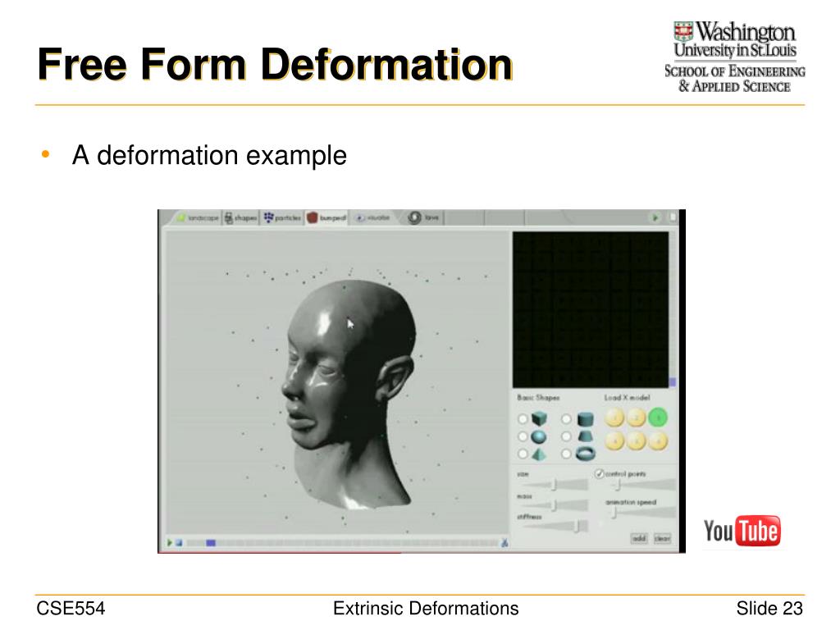Viewport: 840px width, 630px height.
Task: Open the YouTube logo link
Action: [742, 531]
